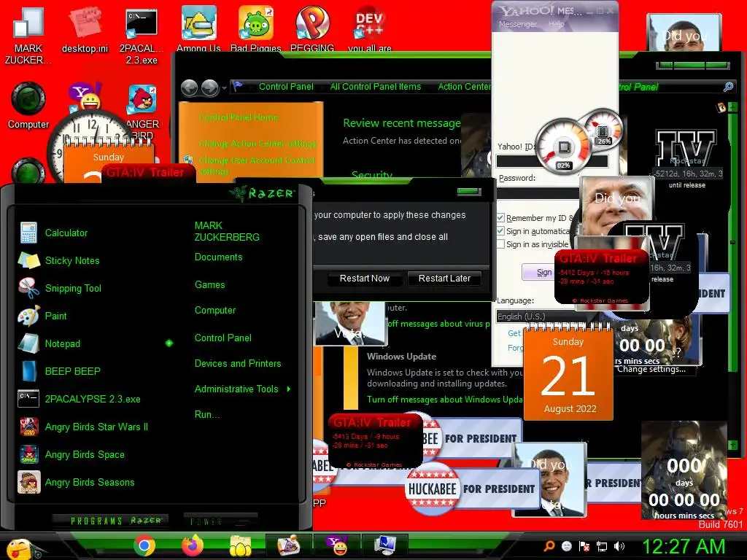Open 2PACAL 2.3.exe desktop icon
Image resolution: width=747 pixels, height=560 pixels.
pyautogui.click(x=142, y=36)
